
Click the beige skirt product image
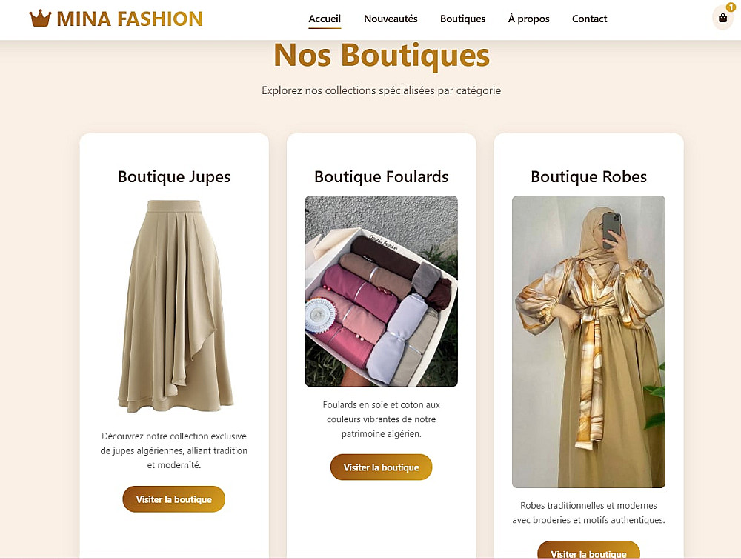click(x=174, y=306)
